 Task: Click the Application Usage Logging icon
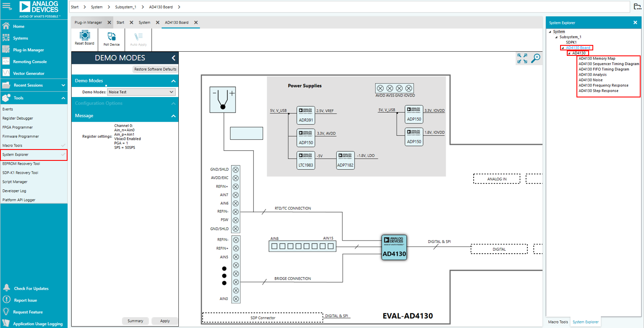point(6,323)
